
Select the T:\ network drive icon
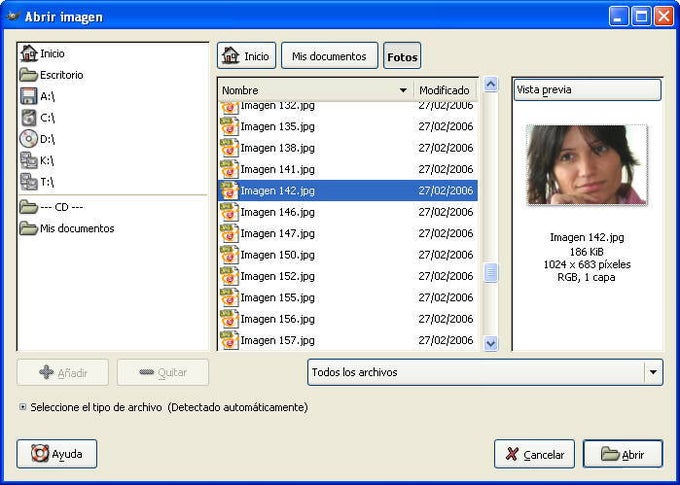click(29, 182)
